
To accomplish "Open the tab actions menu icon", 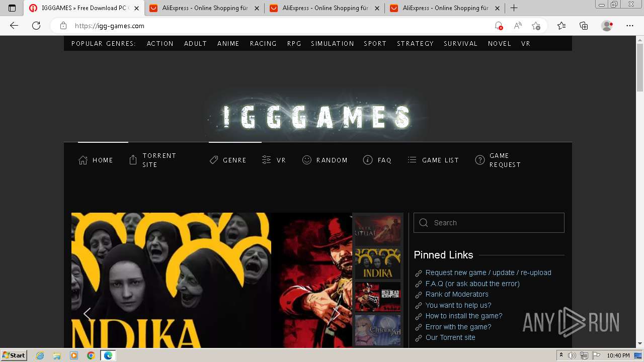I will click(x=12, y=8).
